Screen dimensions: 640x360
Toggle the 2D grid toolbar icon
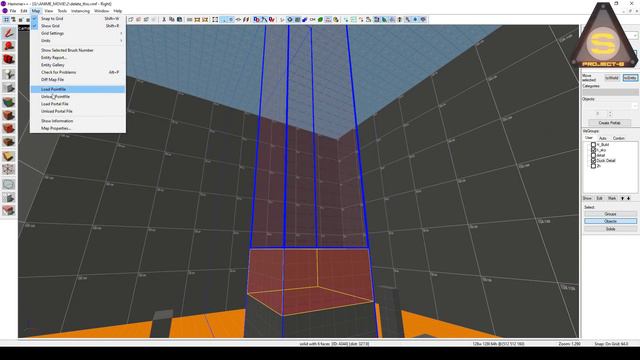pyautogui.click(x=7, y=20)
